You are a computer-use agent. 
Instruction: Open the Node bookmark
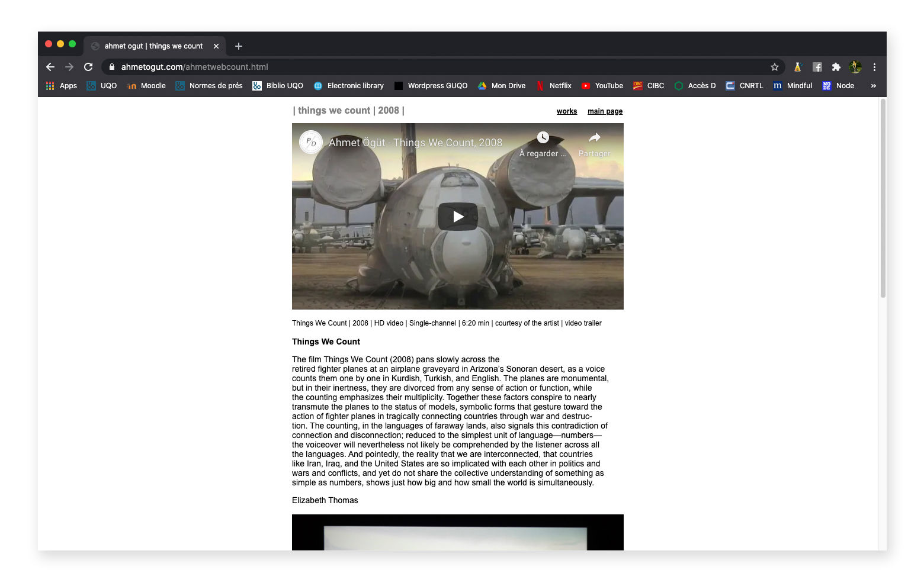pos(838,86)
